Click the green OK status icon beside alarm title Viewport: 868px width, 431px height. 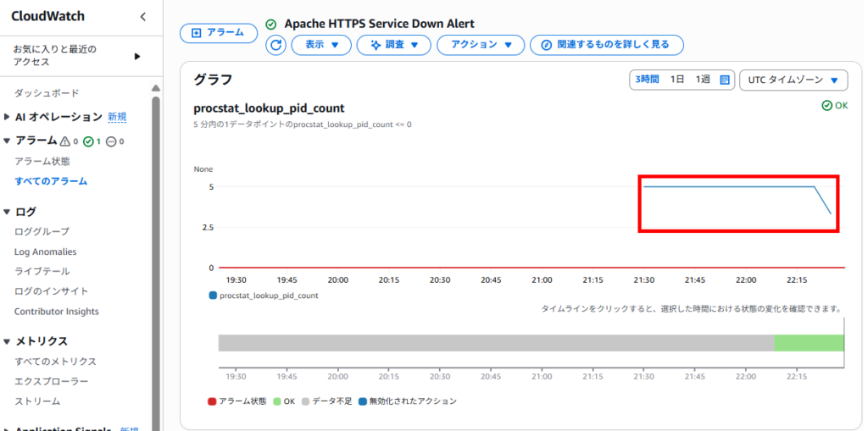270,25
